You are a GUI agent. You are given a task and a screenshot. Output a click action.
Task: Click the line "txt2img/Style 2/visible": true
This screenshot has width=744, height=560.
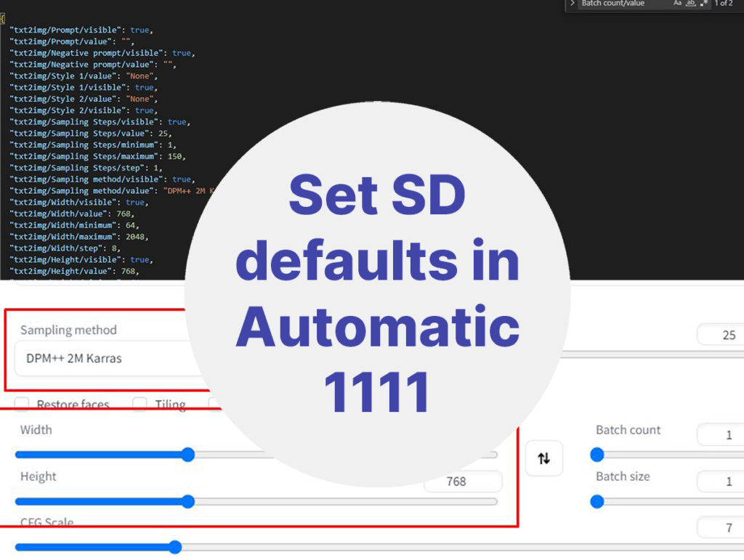click(x=84, y=110)
